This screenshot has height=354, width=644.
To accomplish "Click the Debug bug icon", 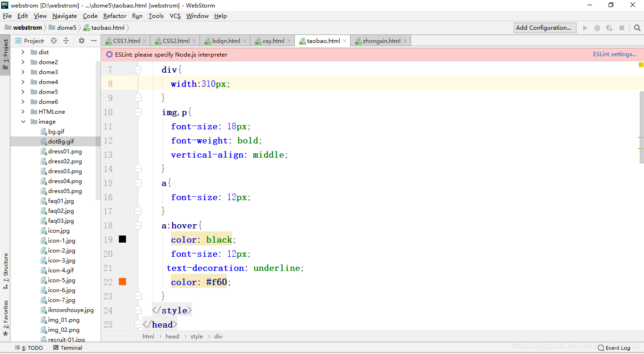I will pyautogui.click(x=597, y=28).
